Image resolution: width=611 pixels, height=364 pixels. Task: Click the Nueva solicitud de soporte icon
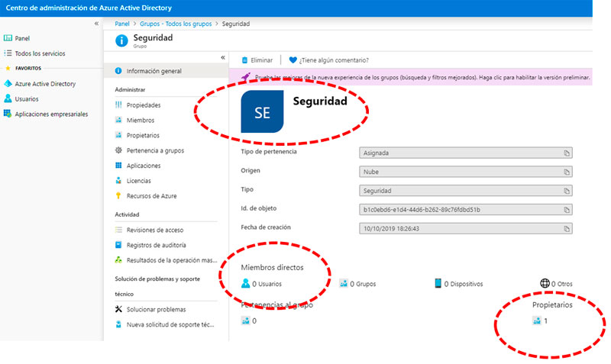[x=118, y=324]
